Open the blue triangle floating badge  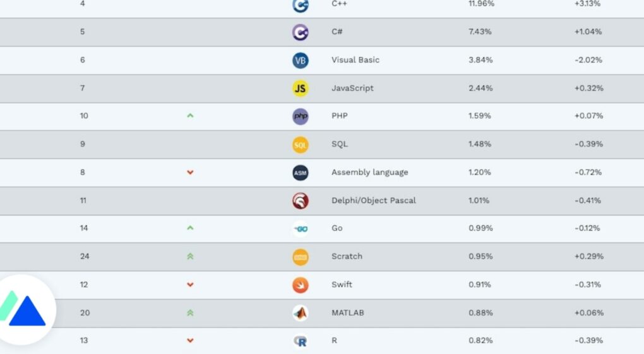coord(25,310)
